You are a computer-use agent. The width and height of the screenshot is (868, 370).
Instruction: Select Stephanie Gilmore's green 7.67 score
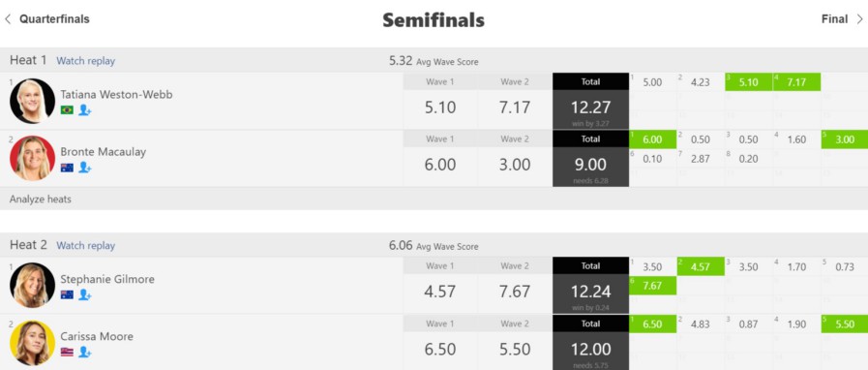(x=652, y=286)
